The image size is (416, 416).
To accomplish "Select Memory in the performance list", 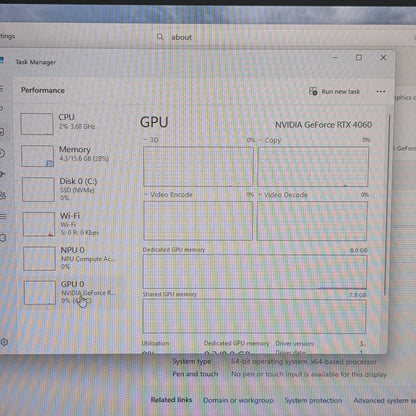I will 72,156.
